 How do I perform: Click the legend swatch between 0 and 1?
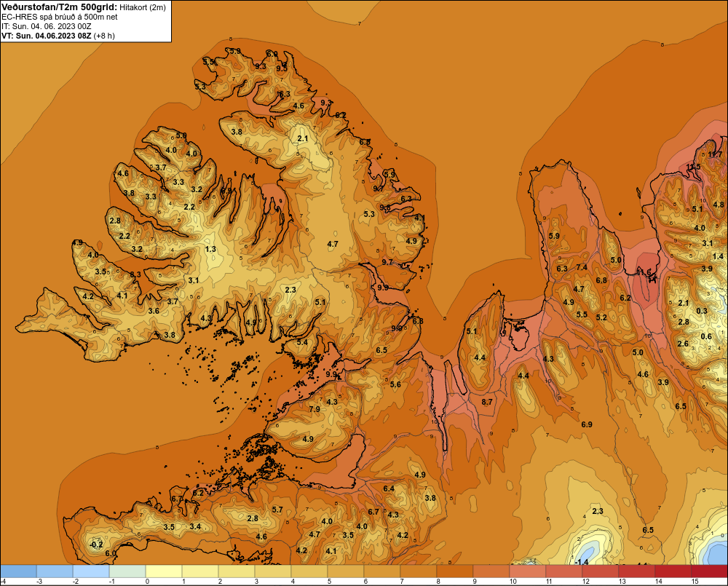[164, 571]
